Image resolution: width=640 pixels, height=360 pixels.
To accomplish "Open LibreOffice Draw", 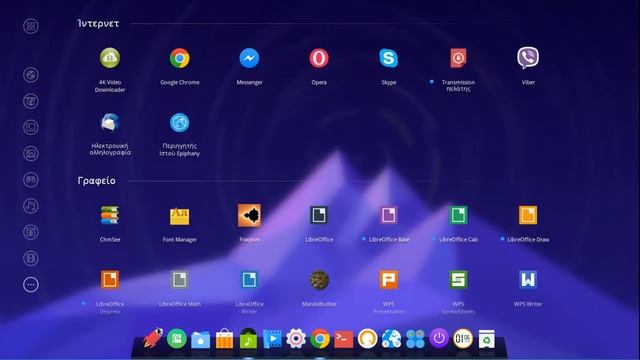I will coord(528,215).
